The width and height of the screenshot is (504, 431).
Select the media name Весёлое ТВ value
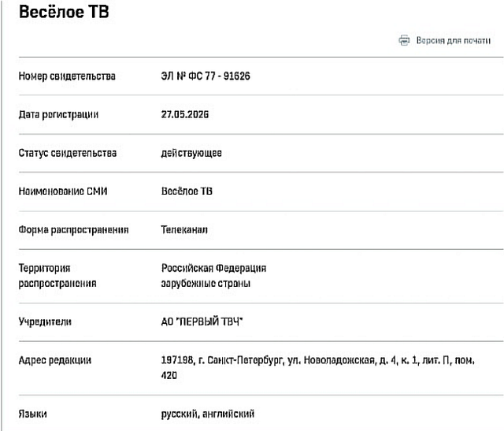(187, 191)
